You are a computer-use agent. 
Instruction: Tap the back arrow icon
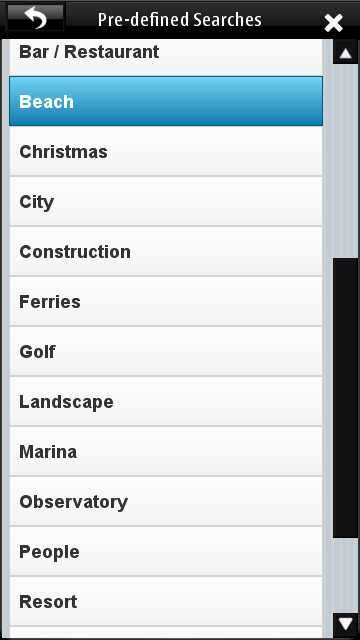[x=36, y=18]
